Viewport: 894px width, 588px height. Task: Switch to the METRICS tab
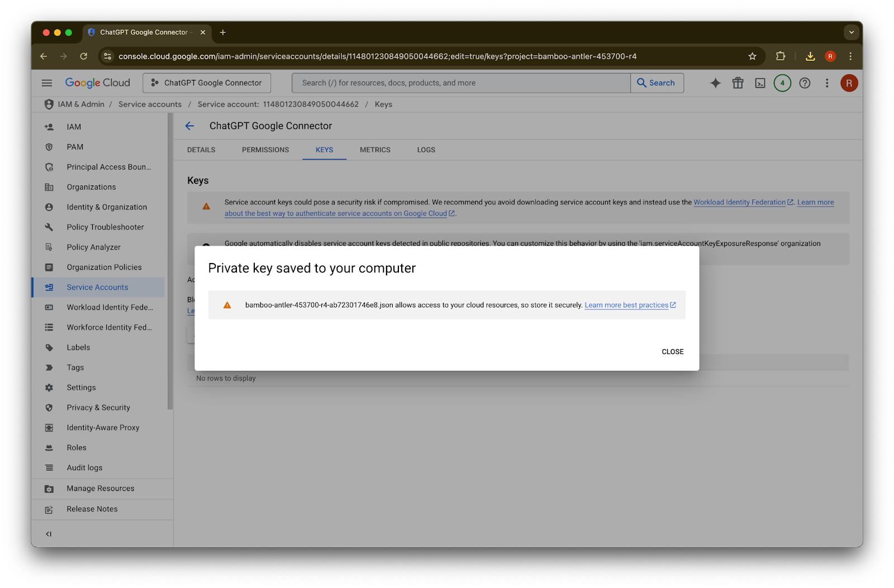[x=375, y=150]
